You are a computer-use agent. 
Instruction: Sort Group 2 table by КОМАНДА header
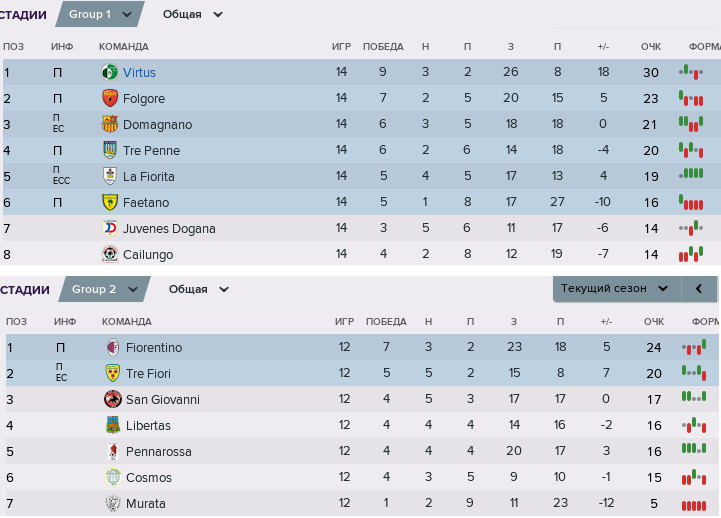(x=126, y=322)
